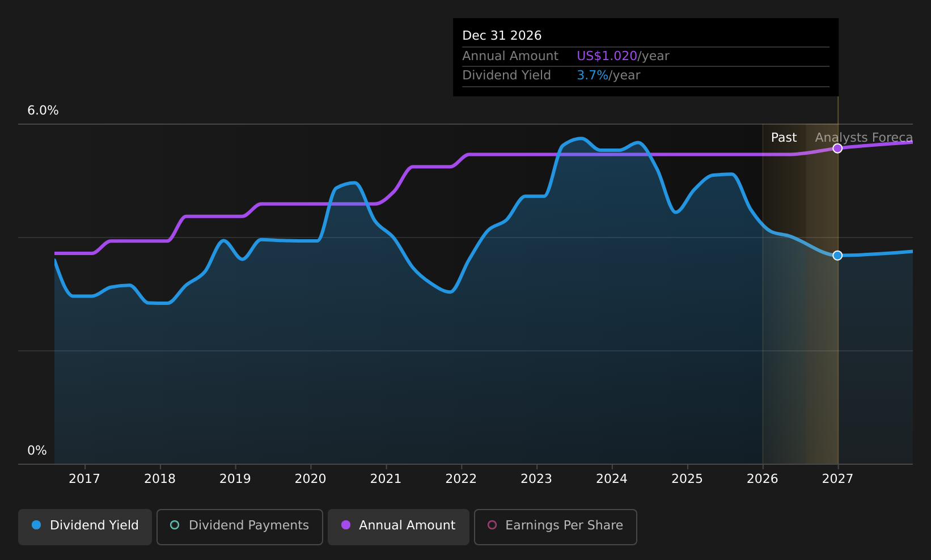Click the 2023 x-axis year label
This screenshot has width=931, height=560.
tap(536, 479)
